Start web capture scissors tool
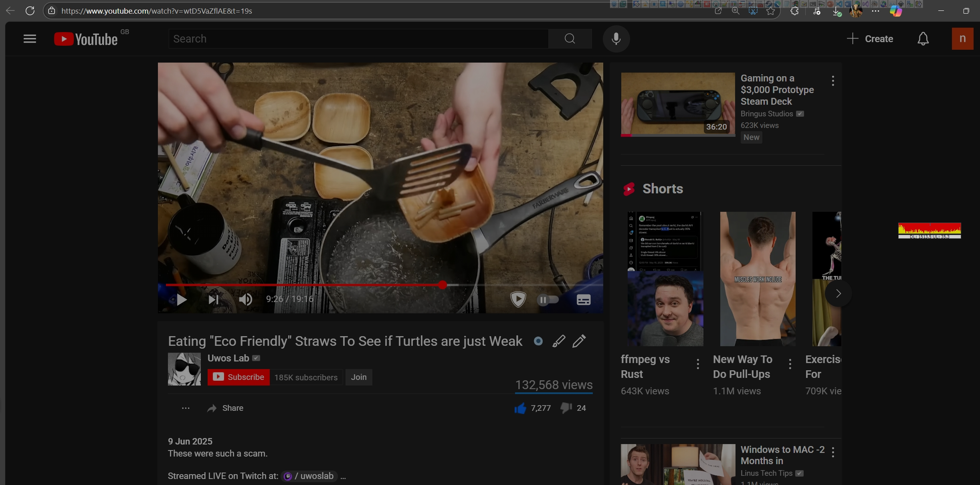The image size is (980, 485). (753, 11)
